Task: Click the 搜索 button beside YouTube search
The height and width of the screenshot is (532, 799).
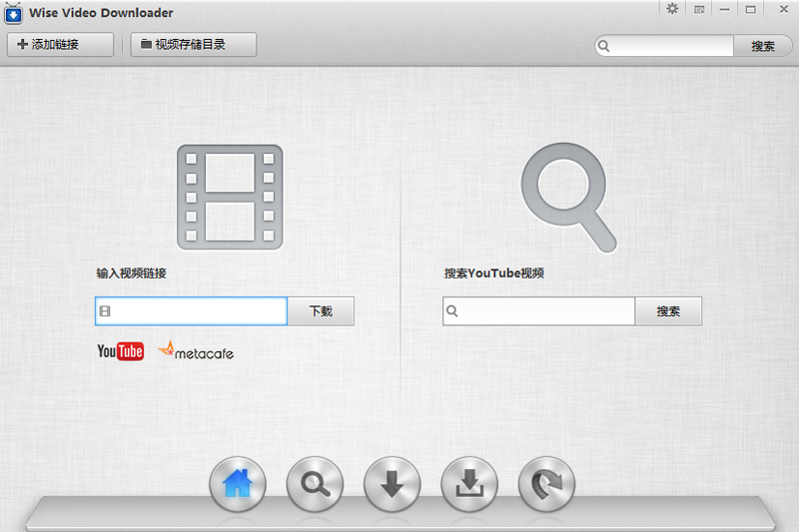Action: tap(668, 311)
